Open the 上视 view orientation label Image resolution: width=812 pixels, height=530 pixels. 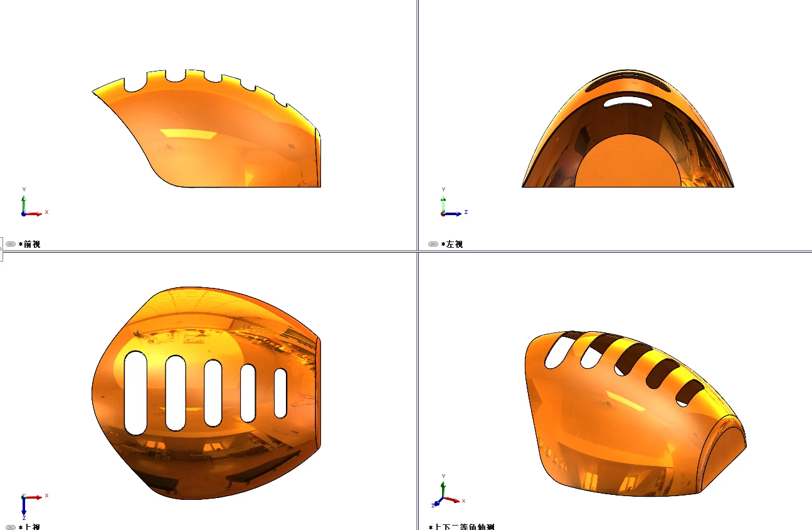tap(29, 527)
